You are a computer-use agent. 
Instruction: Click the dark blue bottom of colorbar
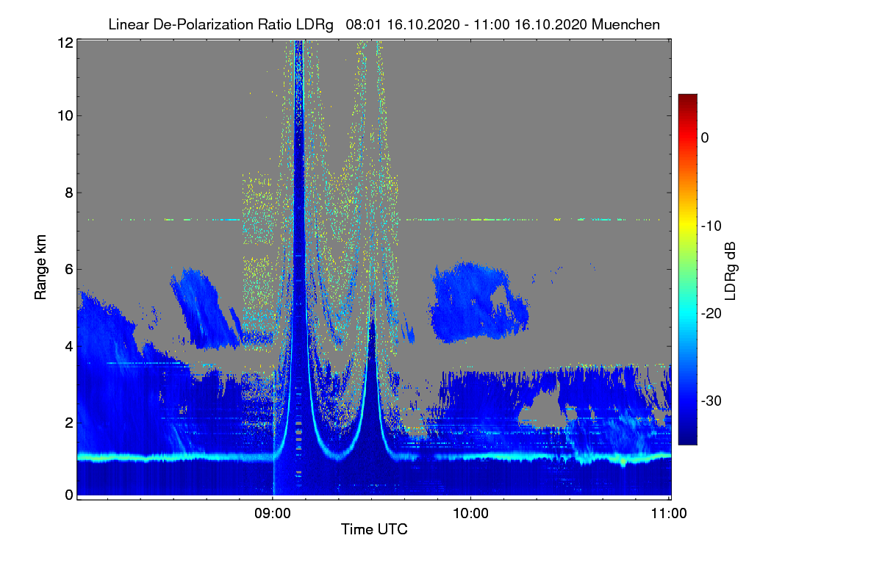pos(687,437)
